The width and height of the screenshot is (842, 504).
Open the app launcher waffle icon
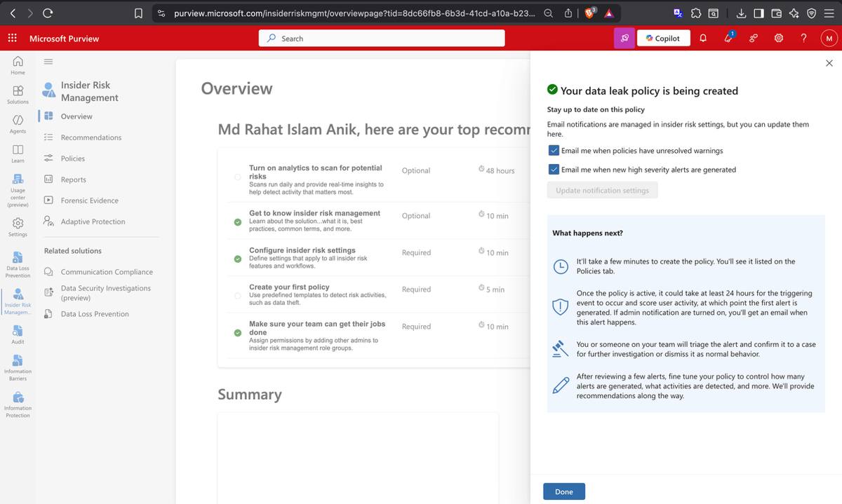[x=12, y=38]
